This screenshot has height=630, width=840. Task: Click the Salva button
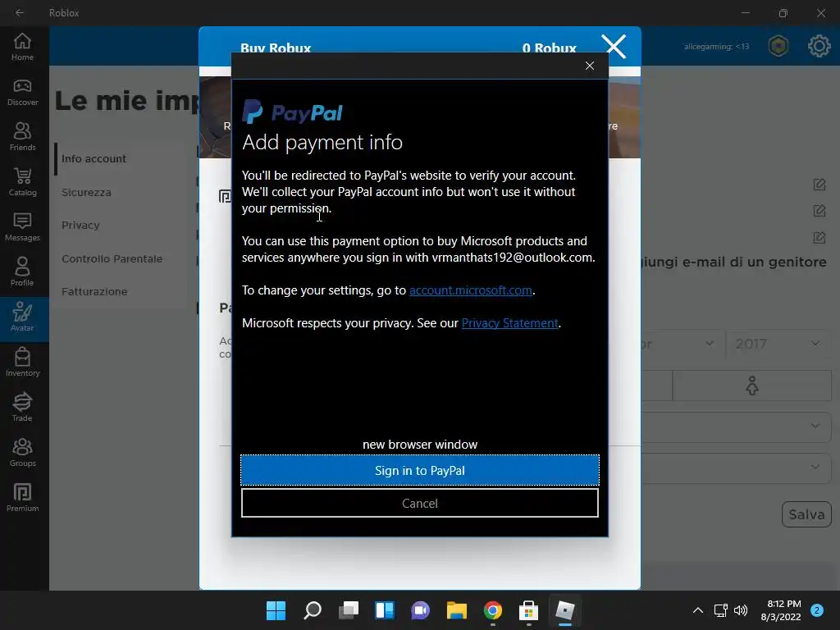pyautogui.click(x=806, y=514)
